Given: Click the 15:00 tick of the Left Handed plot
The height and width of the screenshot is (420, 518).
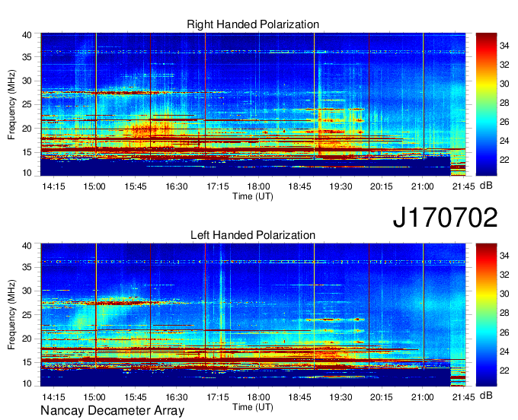Looking at the screenshot, I should coord(94,397).
